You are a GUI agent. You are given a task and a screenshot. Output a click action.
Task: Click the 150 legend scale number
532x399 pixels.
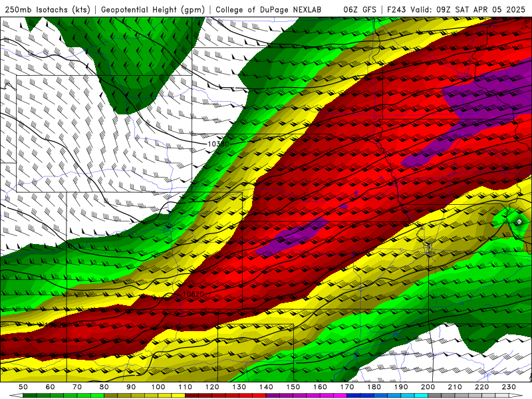293,387
